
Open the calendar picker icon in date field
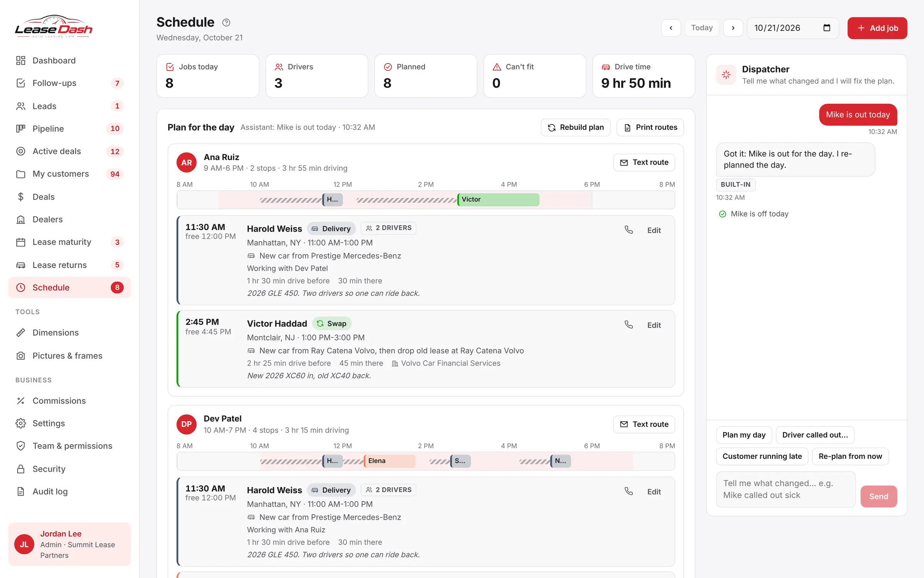coord(827,28)
